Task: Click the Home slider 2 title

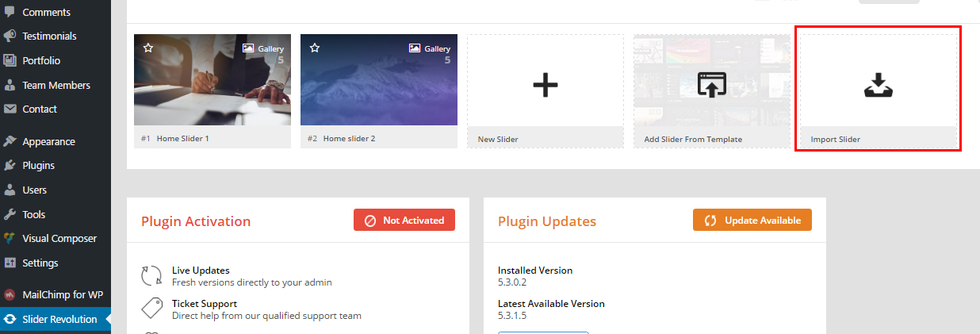Action: point(350,138)
